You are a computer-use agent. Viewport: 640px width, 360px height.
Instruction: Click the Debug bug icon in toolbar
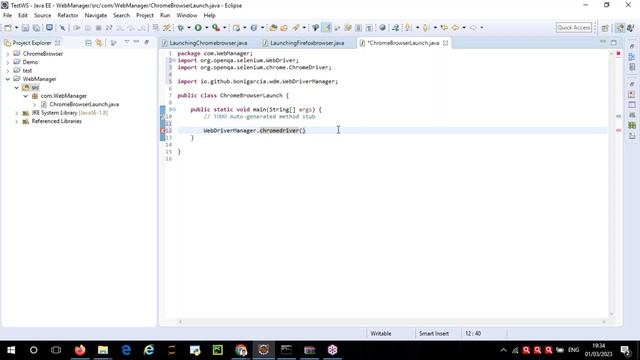[180, 28]
